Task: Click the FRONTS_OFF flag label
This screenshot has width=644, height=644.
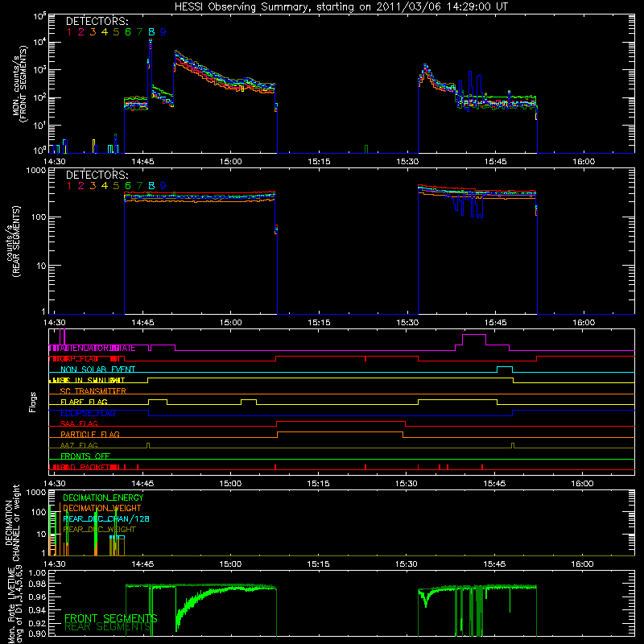Action: pyautogui.click(x=85, y=456)
